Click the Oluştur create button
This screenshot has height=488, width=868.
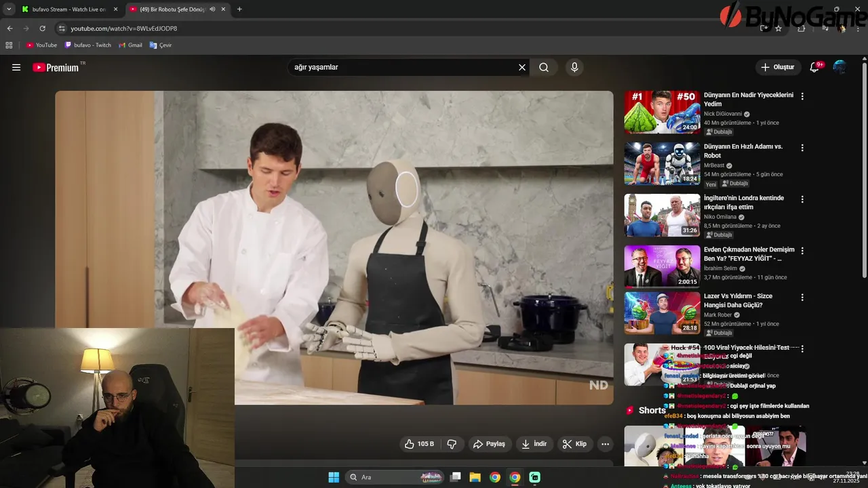pos(777,67)
